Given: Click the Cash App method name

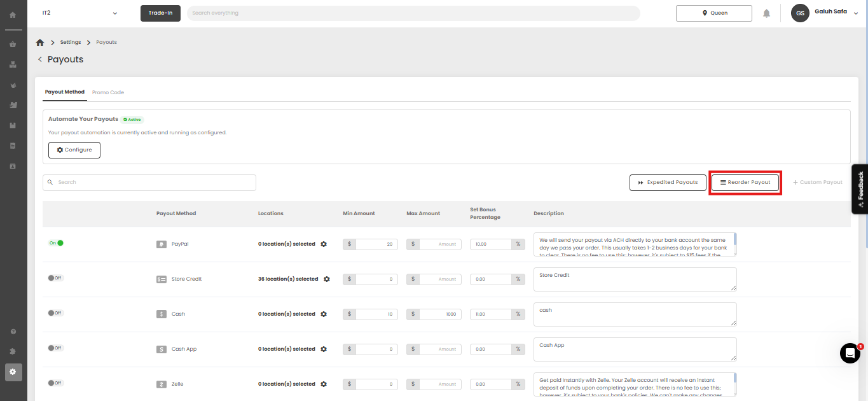Looking at the screenshot, I should click(x=184, y=349).
